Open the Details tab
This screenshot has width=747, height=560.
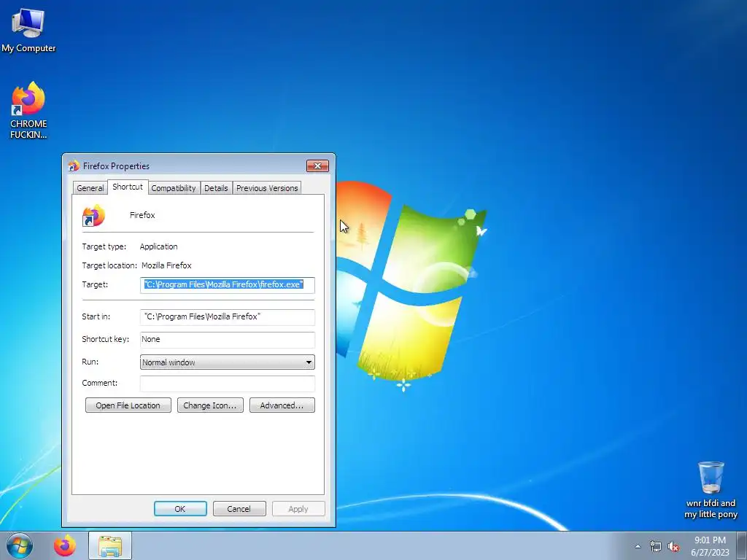pyautogui.click(x=216, y=188)
